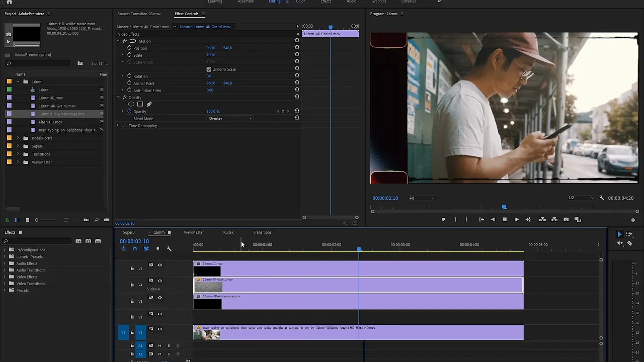644x362 pixels.
Task: Uncheck the Uniform Scale checkbox
Action: pyautogui.click(x=209, y=69)
